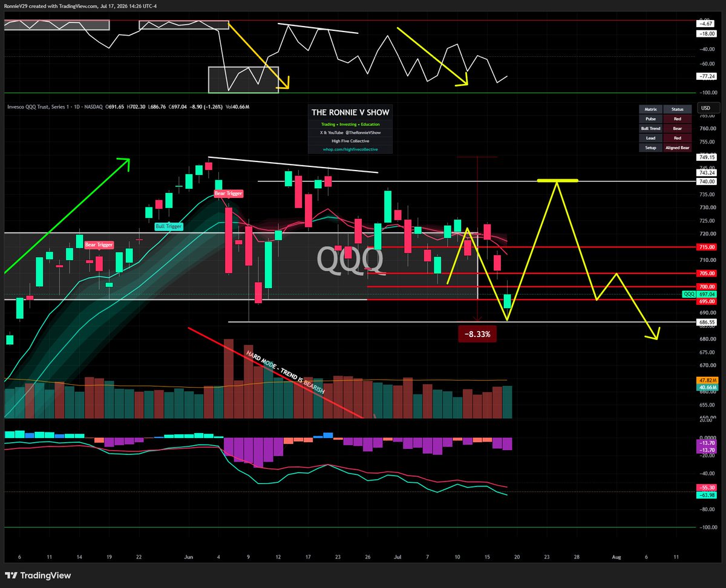Click the 730.00 price axis tick
The image size is (726, 588).
pyautogui.click(x=707, y=207)
